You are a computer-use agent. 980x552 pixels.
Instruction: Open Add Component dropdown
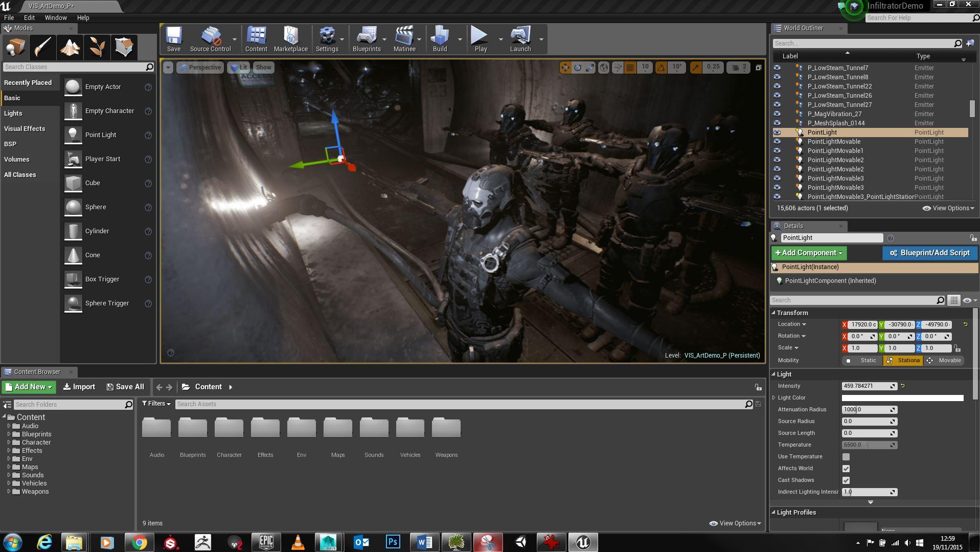[809, 253]
